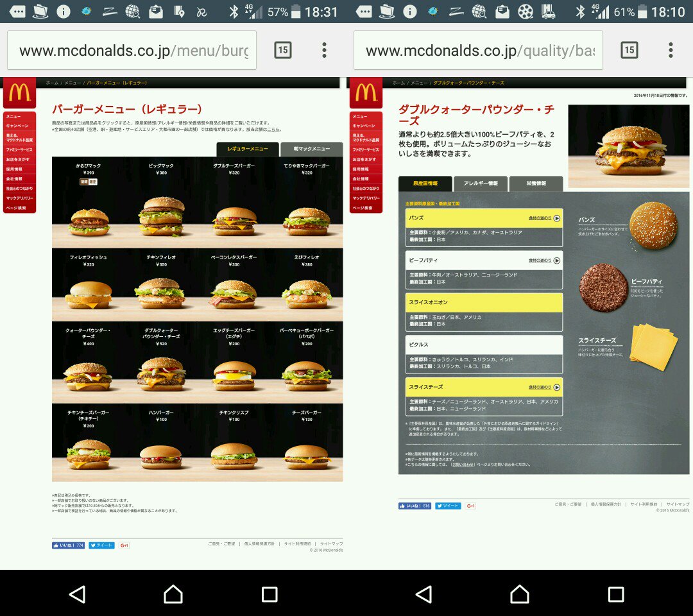Image resolution: width=693 pixels, height=616 pixels.
Task: Open マックデリバリー in the burger menu page sidebar
Action: [19, 198]
